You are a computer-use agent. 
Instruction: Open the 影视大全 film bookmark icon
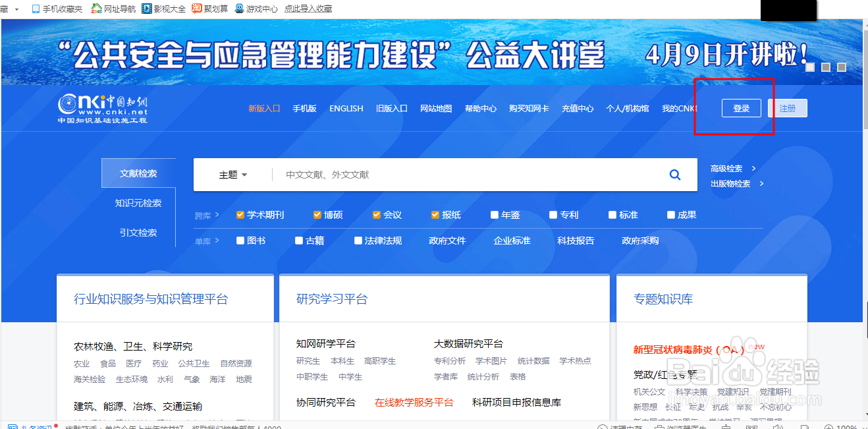pyautogui.click(x=147, y=9)
